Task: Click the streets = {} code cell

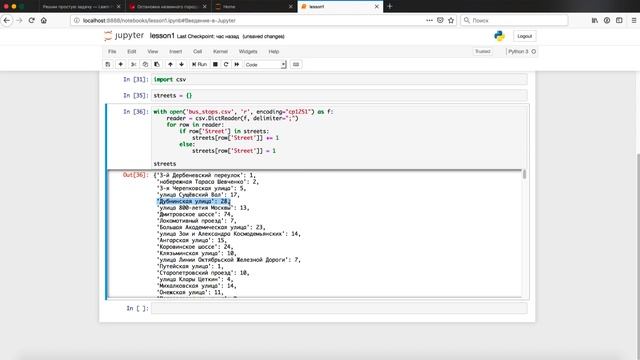Action: coord(340,96)
